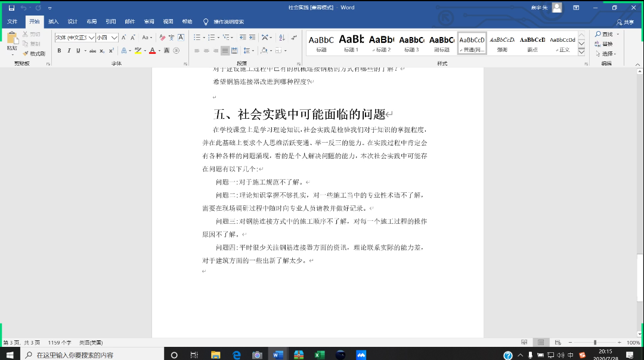
Task: Toggle bold formatting
Action: 60,51
